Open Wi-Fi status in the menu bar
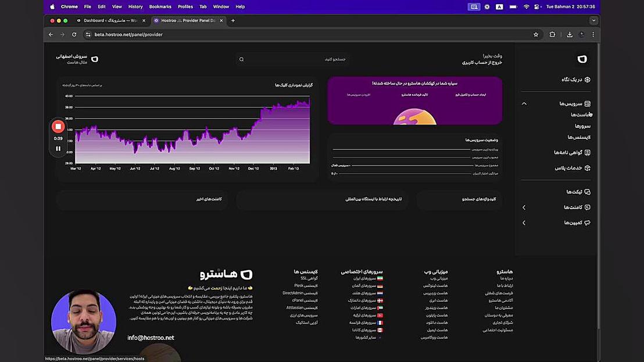Viewport: 644px width, 362px height. click(x=526, y=6)
